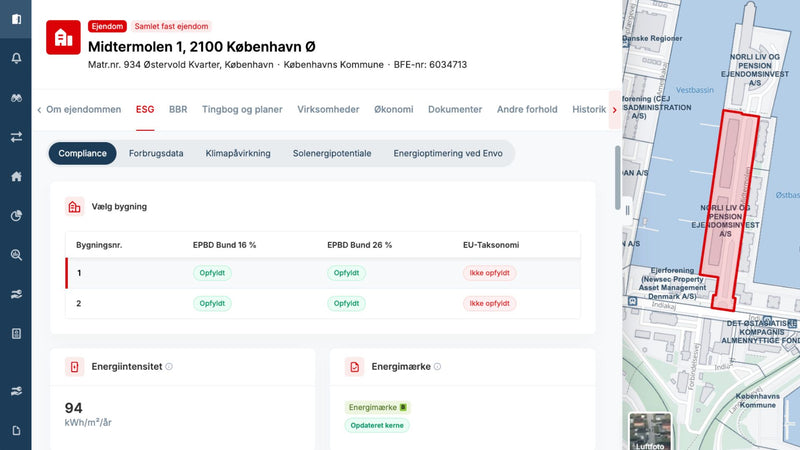
Task: Switch to Klimapåvirkning view
Action: coord(238,153)
